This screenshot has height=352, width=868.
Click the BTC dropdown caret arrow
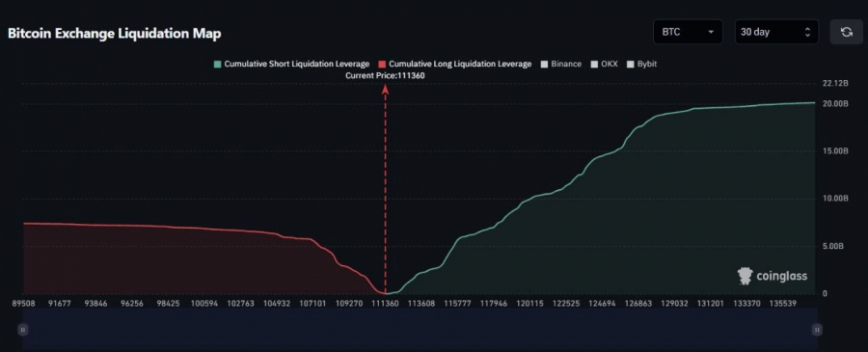[x=710, y=32]
